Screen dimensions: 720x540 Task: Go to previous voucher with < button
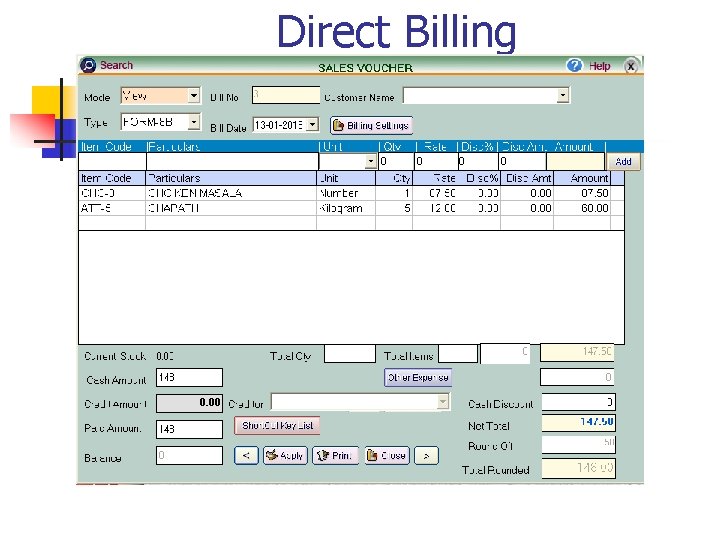click(246, 456)
